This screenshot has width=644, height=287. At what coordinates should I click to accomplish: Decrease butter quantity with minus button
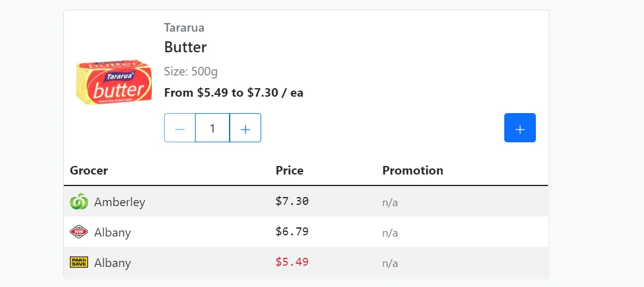180,128
